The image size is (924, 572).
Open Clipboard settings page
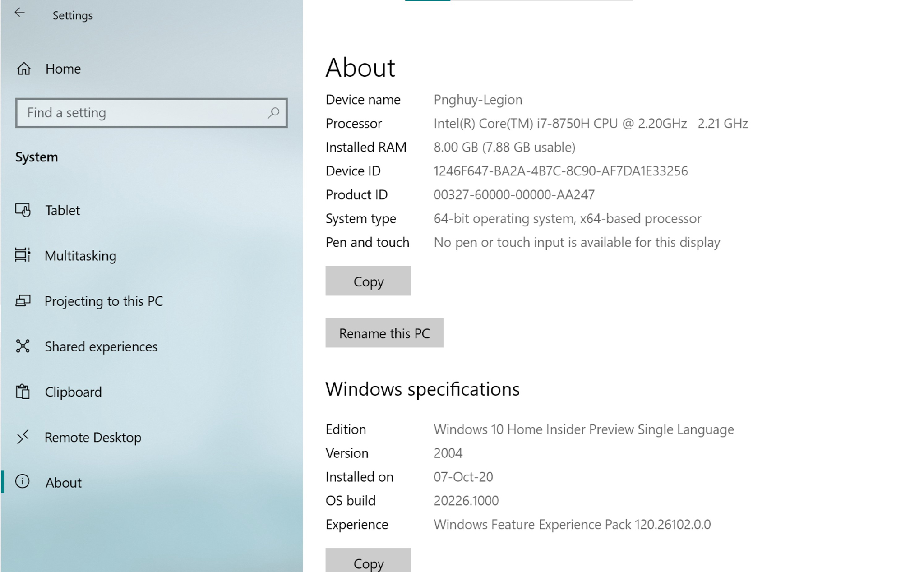[73, 392]
